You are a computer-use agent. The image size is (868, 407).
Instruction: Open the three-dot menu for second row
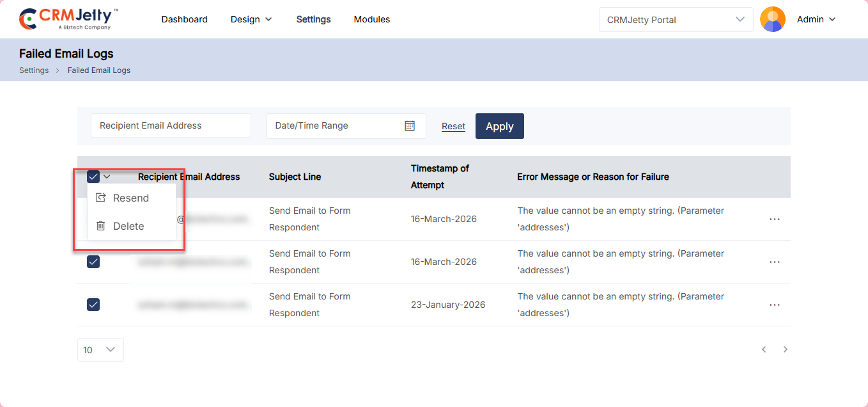[x=775, y=262]
